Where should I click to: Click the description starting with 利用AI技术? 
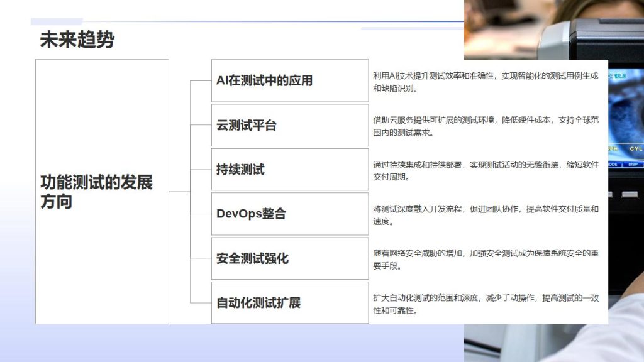(485, 82)
